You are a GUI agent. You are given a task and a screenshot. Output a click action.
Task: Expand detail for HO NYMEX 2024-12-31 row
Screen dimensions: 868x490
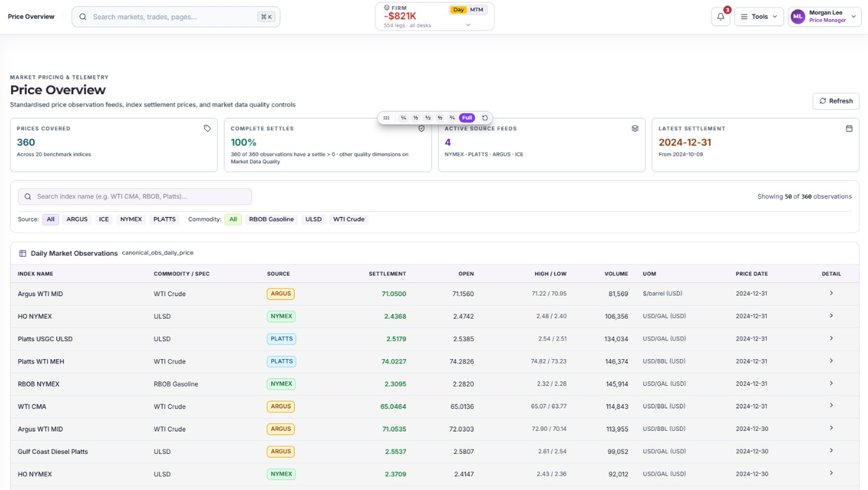tap(831, 316)
